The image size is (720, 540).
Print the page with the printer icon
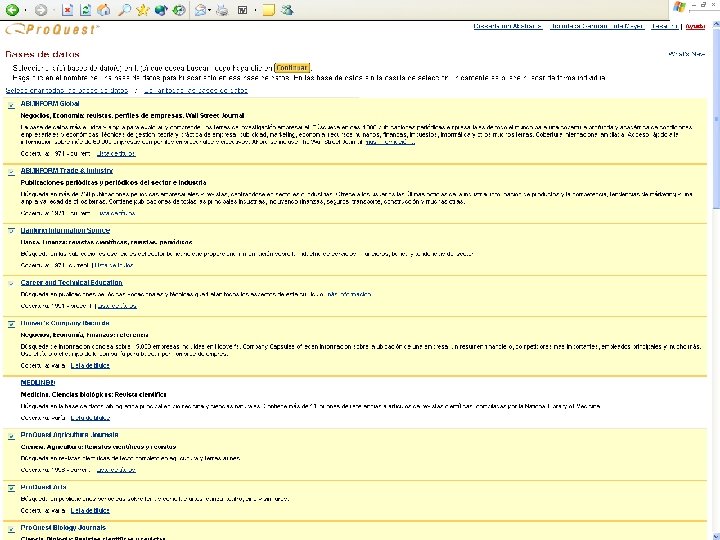pyautogui.click(x=222, y=10)
